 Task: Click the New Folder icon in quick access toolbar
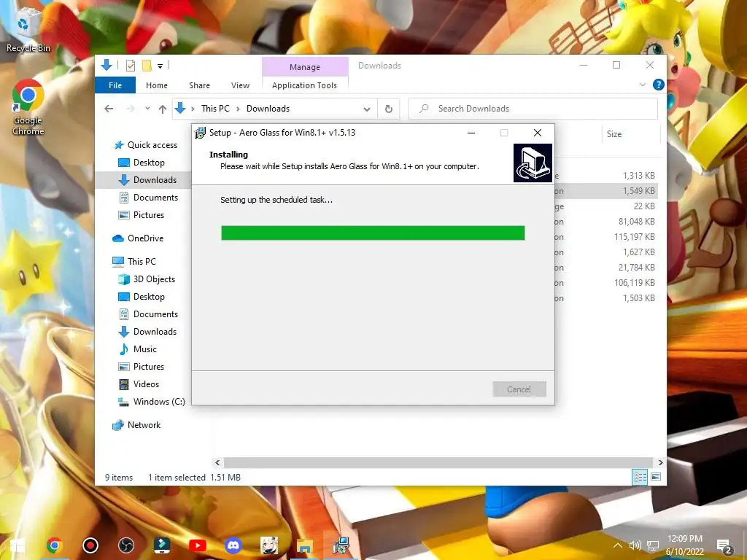(x=147, y=66)
